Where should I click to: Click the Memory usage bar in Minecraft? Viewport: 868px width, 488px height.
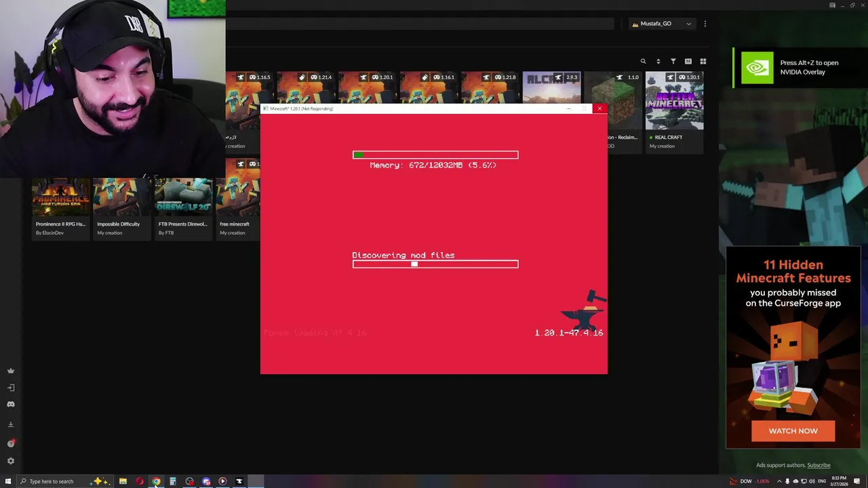pos(435,155)
